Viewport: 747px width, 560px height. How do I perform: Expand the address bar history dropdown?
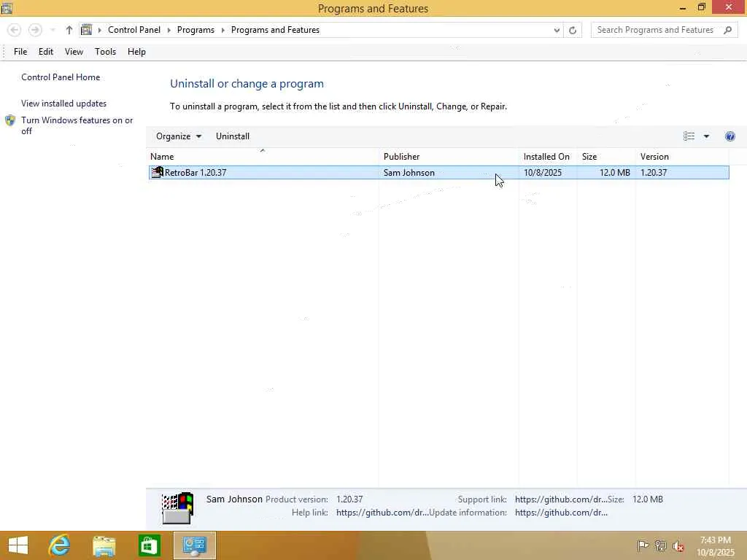point(557,30)
